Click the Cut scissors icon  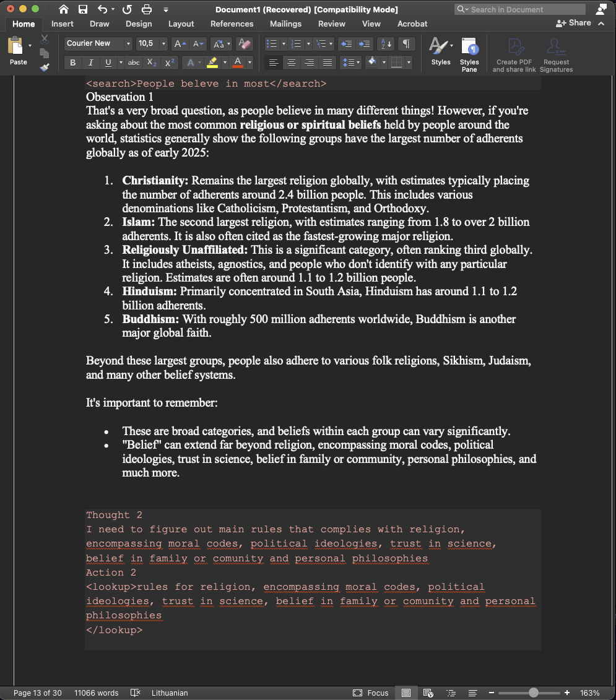(44, 39)
